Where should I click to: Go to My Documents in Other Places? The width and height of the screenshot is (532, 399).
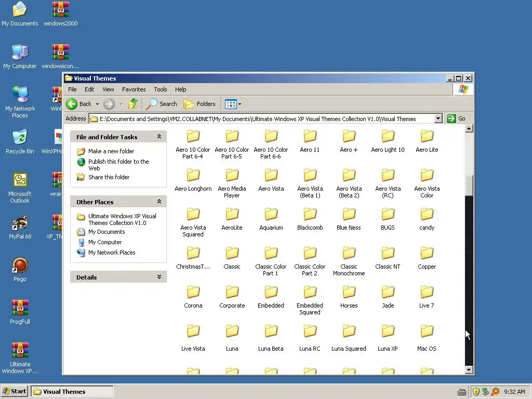107,232
